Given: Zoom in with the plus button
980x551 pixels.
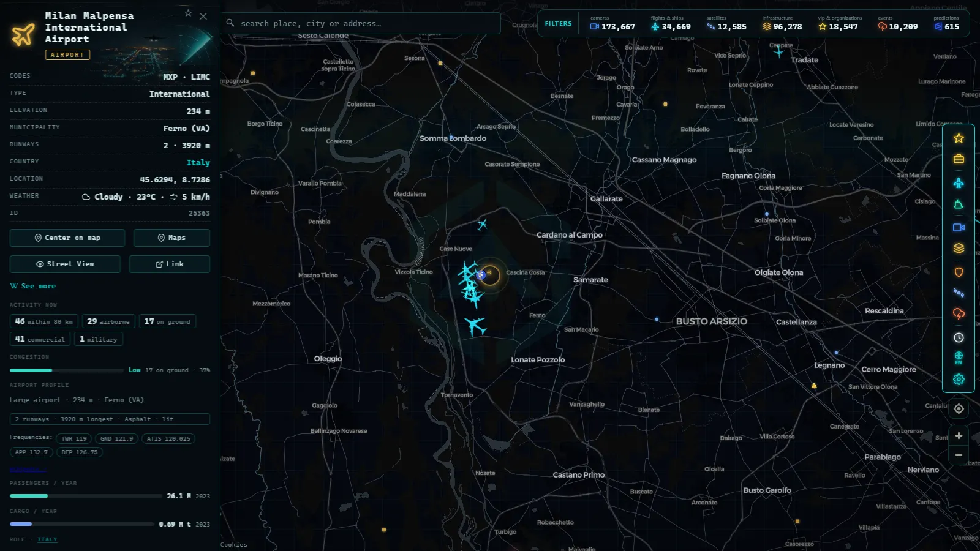Looking at the screenshot, I should pyautogui.click(x=959, y=436).
